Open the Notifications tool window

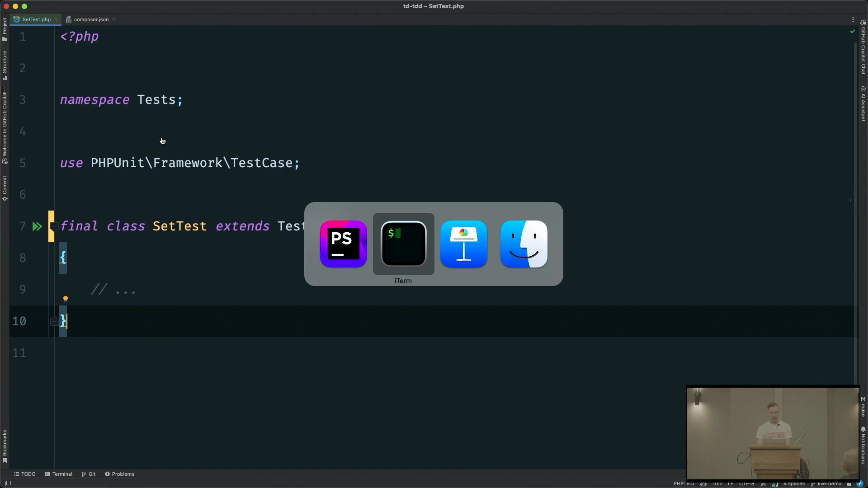pyautogui.click(x=863, y=445)
